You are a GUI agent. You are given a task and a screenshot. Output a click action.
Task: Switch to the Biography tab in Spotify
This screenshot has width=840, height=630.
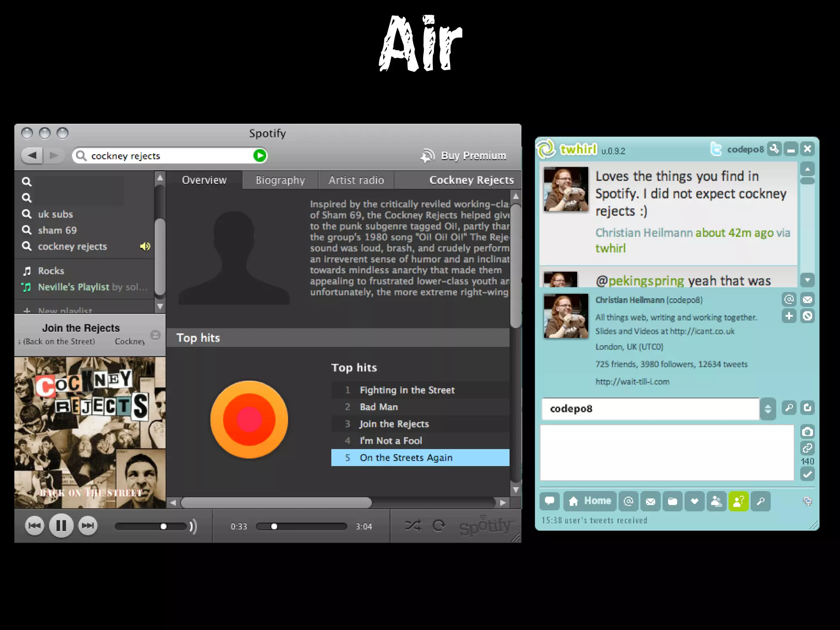pos(281,180)
